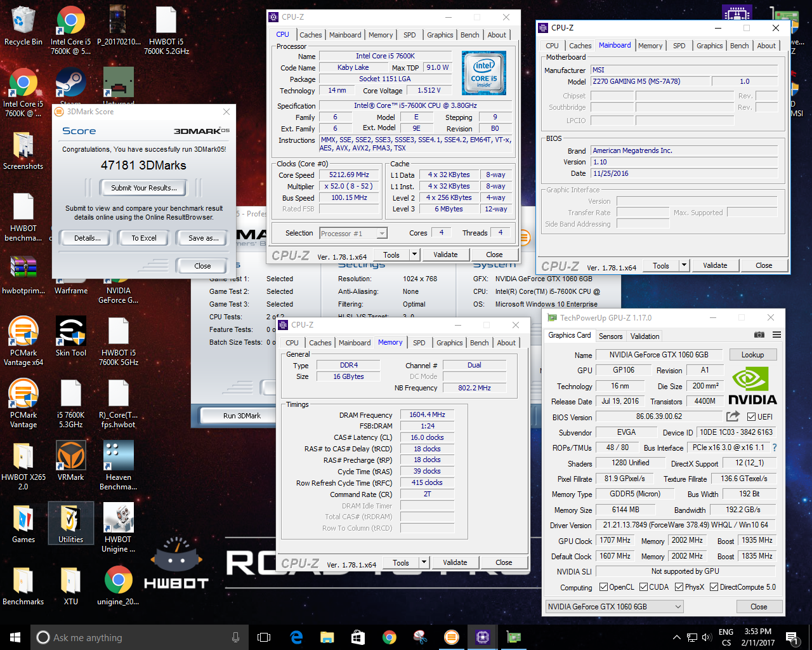Image resolution: width=812 pixels, height=650 pixels.
Task: Click the GPU-Z camera screenshot icon
Action: 759,335
